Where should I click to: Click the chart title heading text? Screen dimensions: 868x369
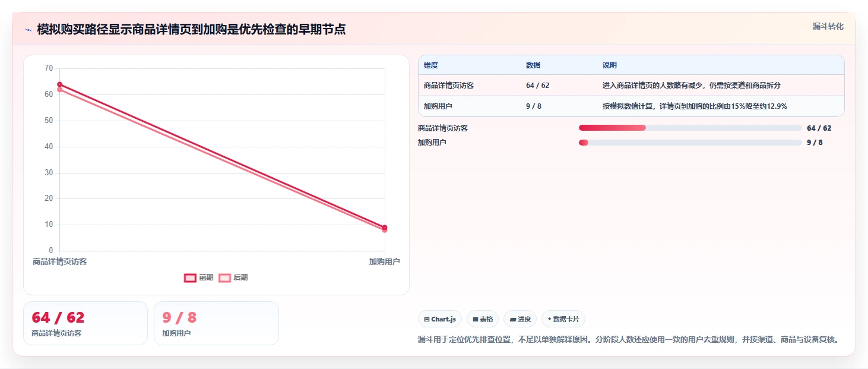click(x=191, y=30)
